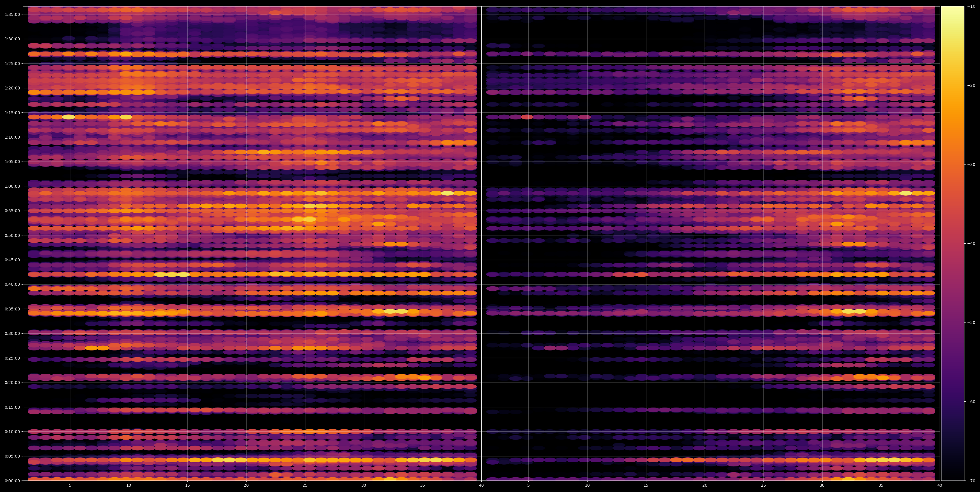Click time label 1:15:00
This screenshot has width=980, height=492.
click(13, 113)
